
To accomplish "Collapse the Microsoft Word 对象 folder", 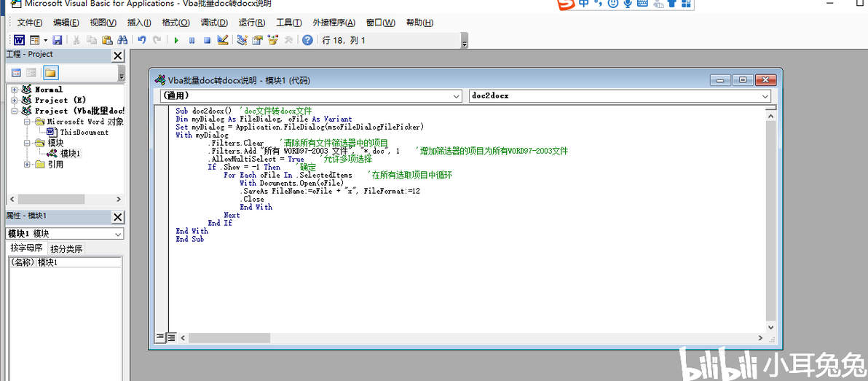I will (x=27, y=121).
